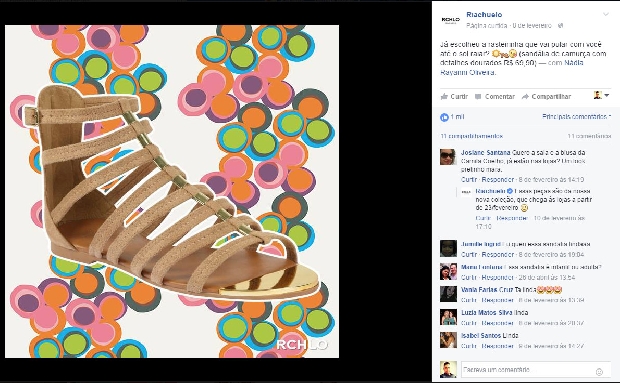Click the emoji smiley icon in comment box
Image resolution: width=620 pixels, height=383 pixels.
599,372
